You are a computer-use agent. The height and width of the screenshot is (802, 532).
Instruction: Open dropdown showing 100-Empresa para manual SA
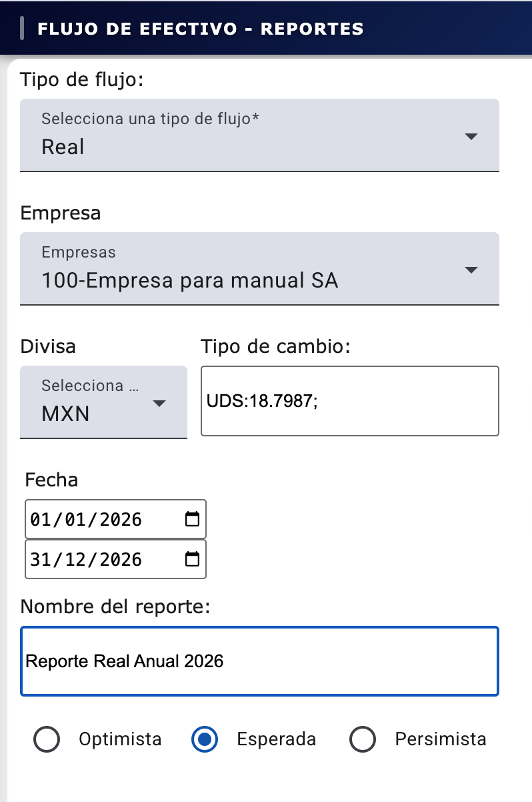259,269
